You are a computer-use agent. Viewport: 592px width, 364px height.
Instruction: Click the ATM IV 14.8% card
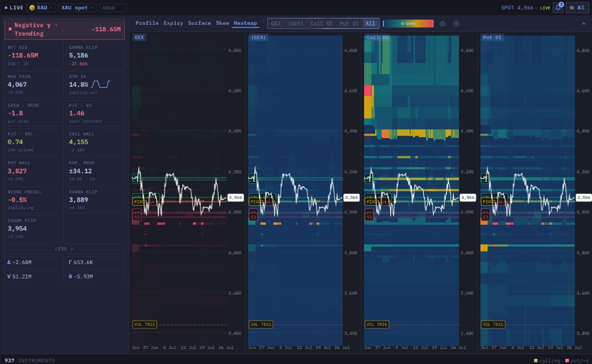95,84
